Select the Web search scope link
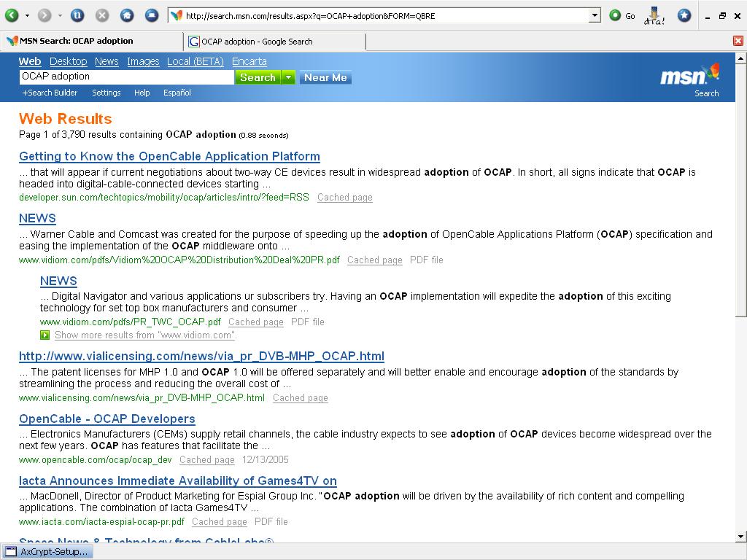Viewport: 747px width, 560px height. tap(29, 61)
